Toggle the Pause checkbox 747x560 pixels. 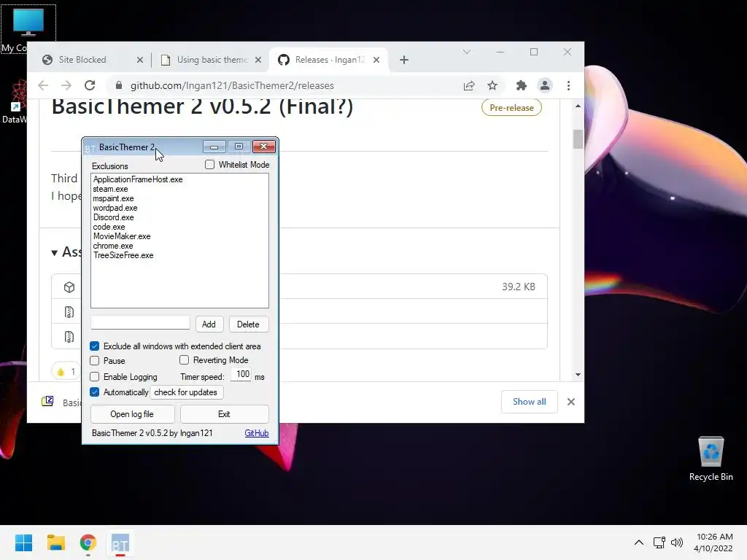coord(94,360)
